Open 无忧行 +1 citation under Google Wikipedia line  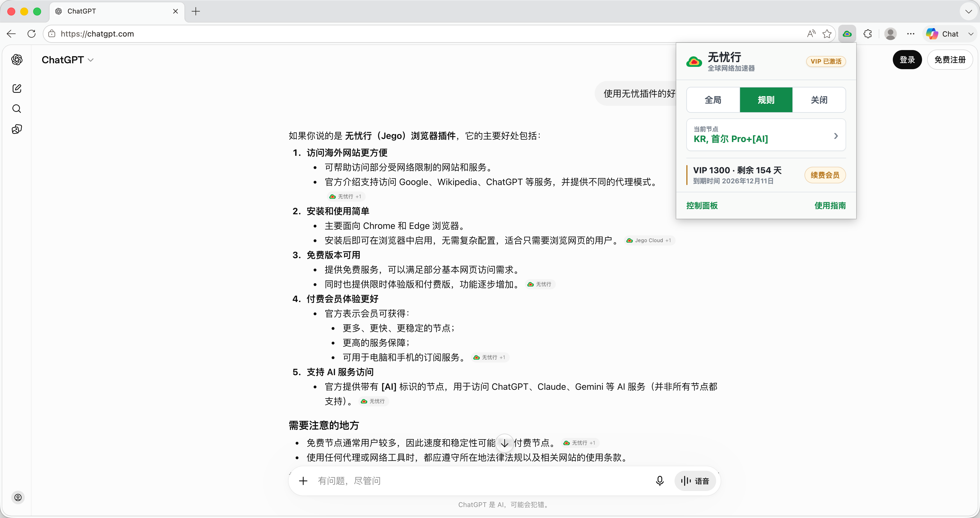(345, 197)
